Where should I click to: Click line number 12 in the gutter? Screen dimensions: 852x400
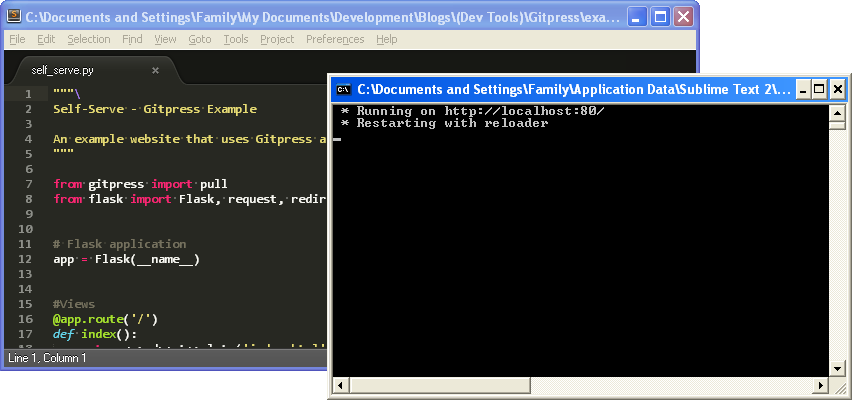(26, 259)
